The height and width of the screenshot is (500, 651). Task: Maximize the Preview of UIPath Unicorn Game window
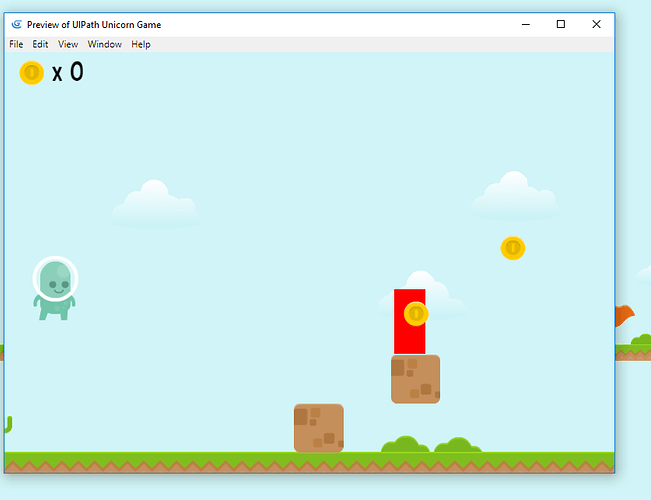click(x=560, y=25)
